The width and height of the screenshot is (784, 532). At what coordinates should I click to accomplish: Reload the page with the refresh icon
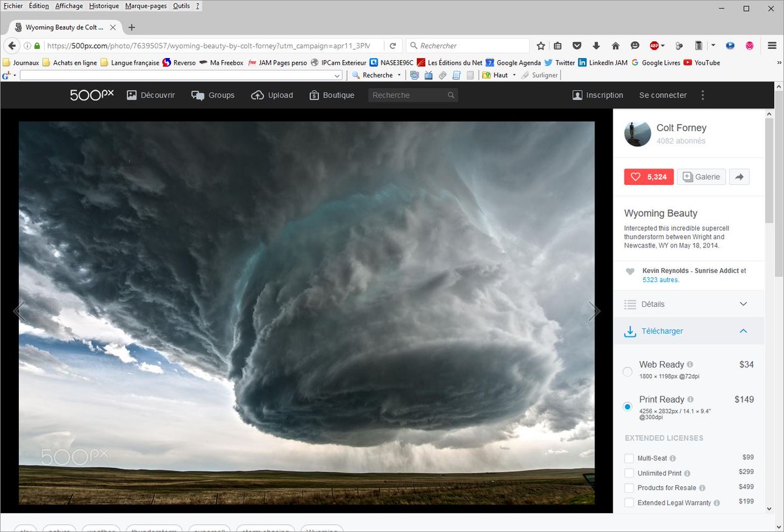[393, 46]
